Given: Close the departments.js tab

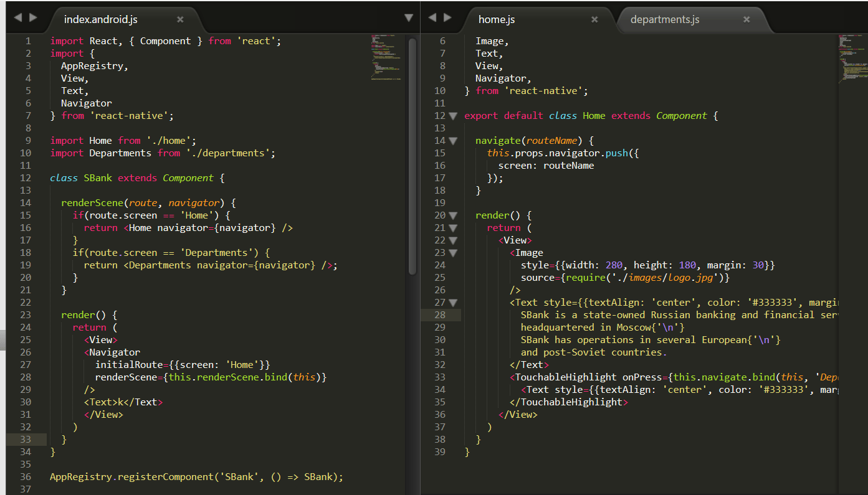Looking at the screenshot, I should [x=748, y=19].
